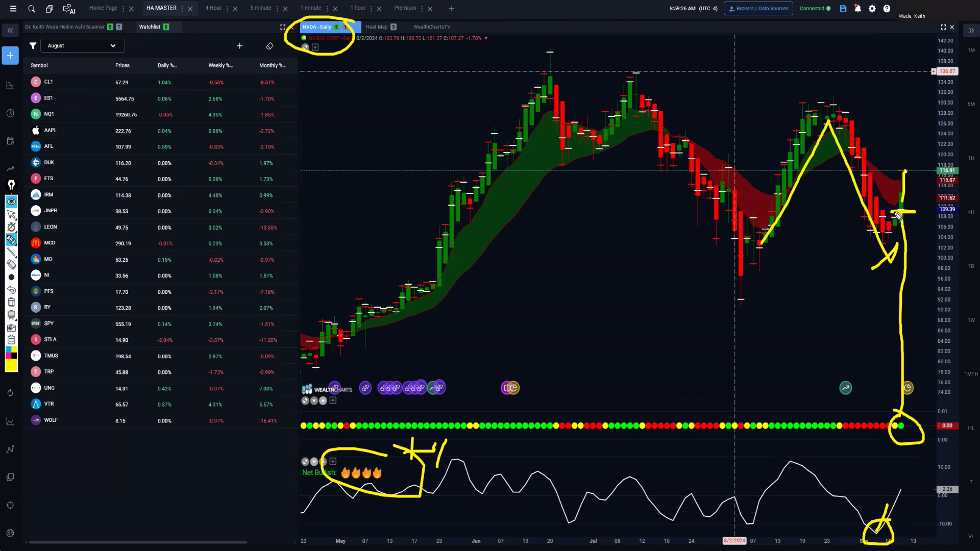This screenshot has width=980, height=551.
Task: Select the AAPL row in watchlist
Action: point(161,131)
